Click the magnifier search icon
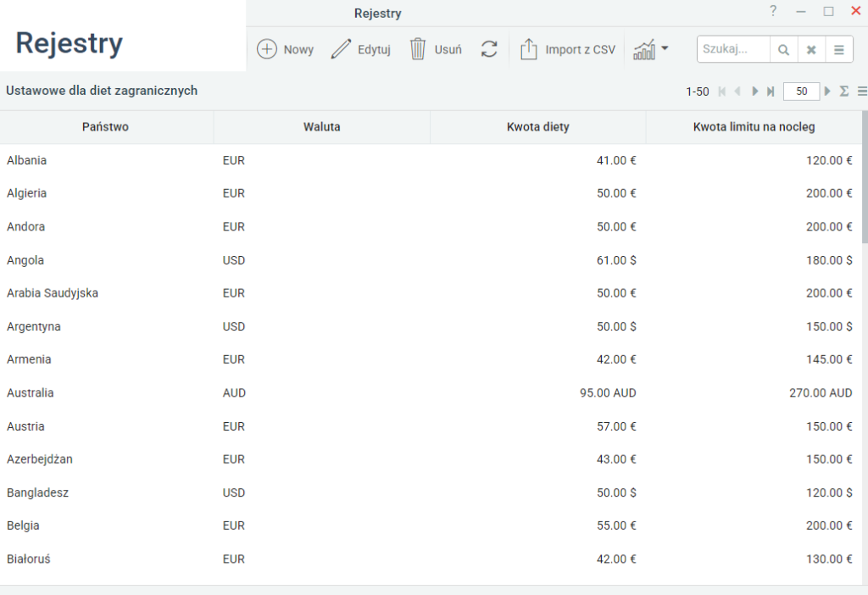Screen dimensions: 868x595 (783, 50)
